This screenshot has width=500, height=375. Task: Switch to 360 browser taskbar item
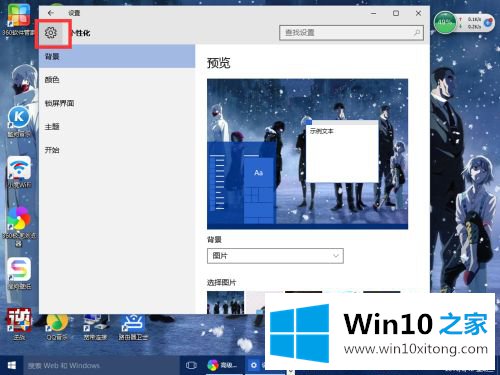point(222,365)
